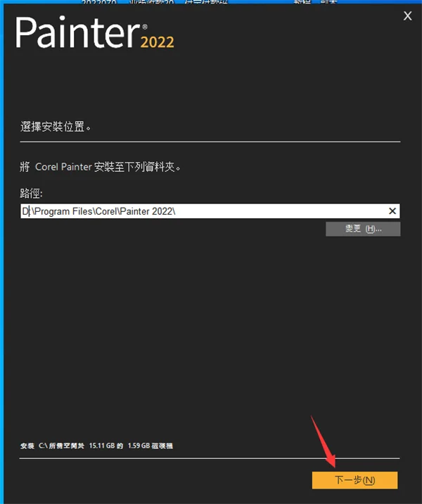Click the Corel Painter 安裝至下列資料夾 text
Image resolution: width=422 pixels, height=504 pixels.
(x=100, y=167)
